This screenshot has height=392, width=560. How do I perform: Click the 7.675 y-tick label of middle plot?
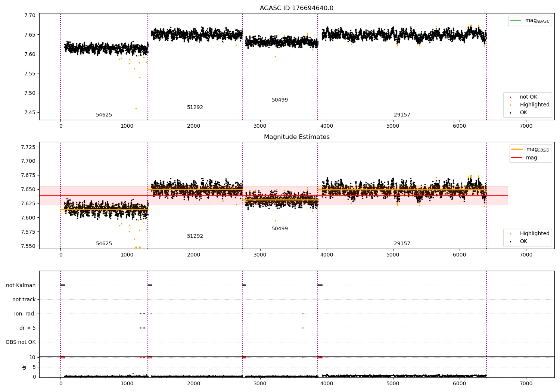28,175
